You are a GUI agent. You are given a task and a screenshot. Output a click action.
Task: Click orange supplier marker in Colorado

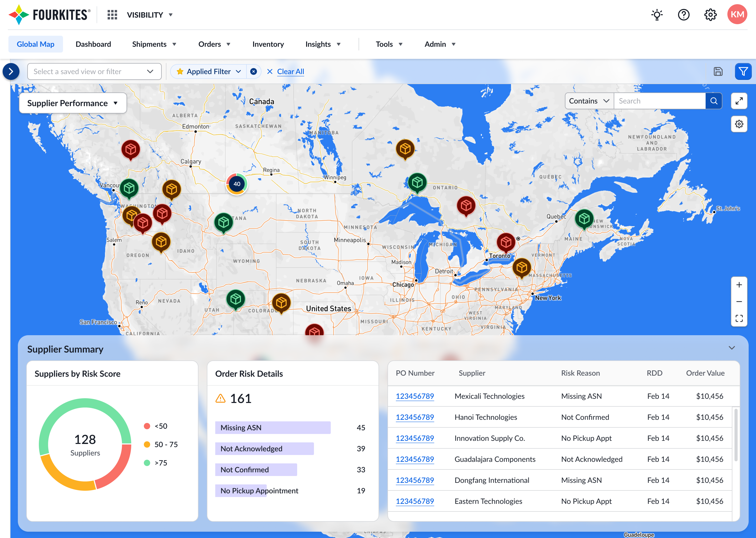click(x=281, y=303)
